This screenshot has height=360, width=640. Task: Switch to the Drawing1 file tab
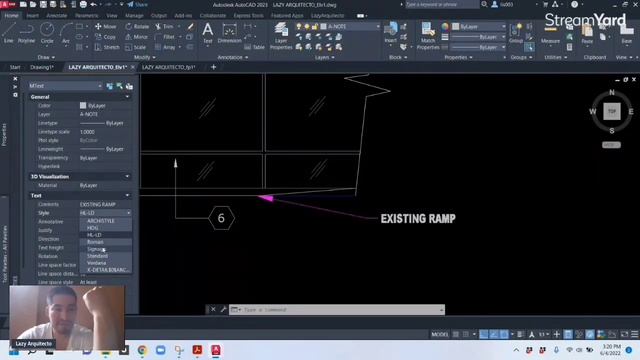coord(42,67)
